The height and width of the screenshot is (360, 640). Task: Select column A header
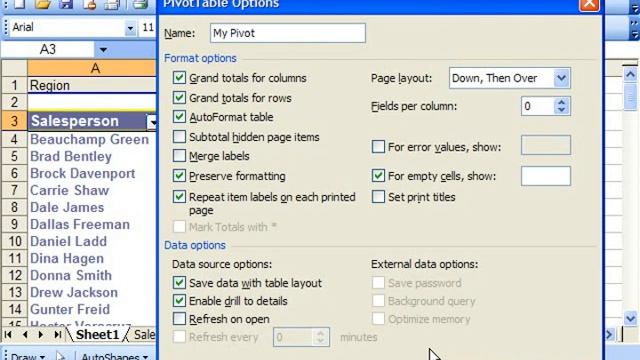92,68
